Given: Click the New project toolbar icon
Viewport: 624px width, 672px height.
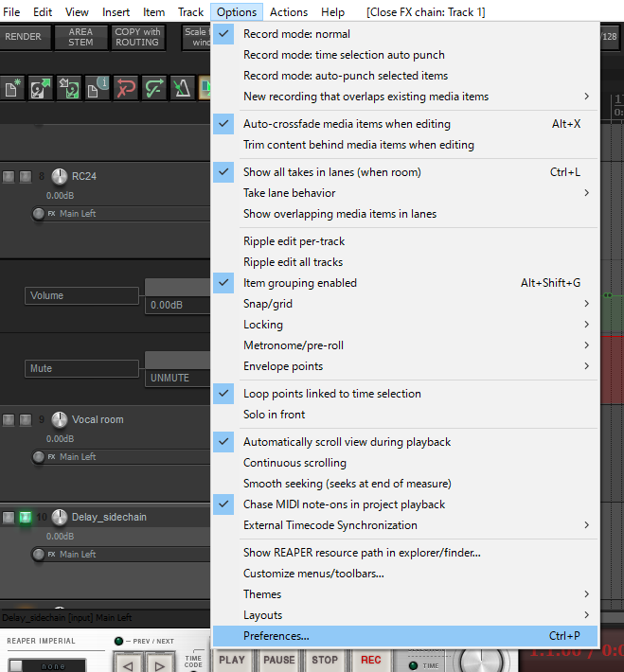Looking at the screenshot, I should (13, 88).
